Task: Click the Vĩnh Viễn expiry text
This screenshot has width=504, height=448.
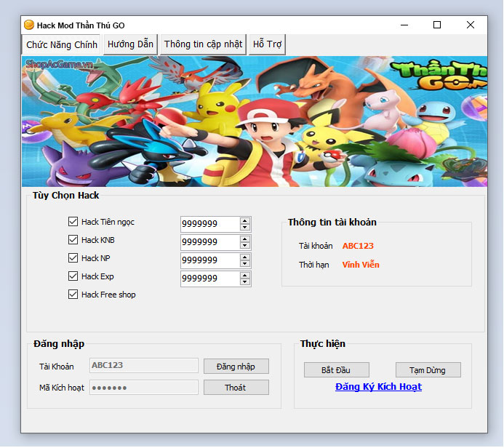Action: (x=361, y=265)
